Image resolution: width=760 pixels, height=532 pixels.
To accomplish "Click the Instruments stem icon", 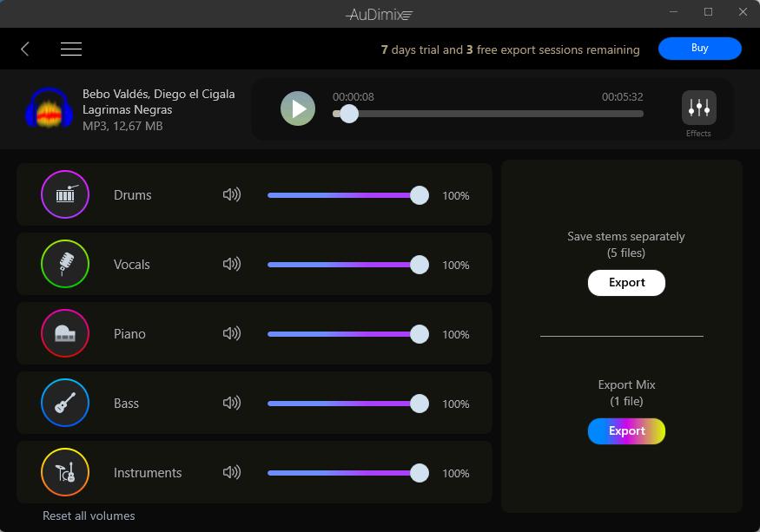I will 65,472.
